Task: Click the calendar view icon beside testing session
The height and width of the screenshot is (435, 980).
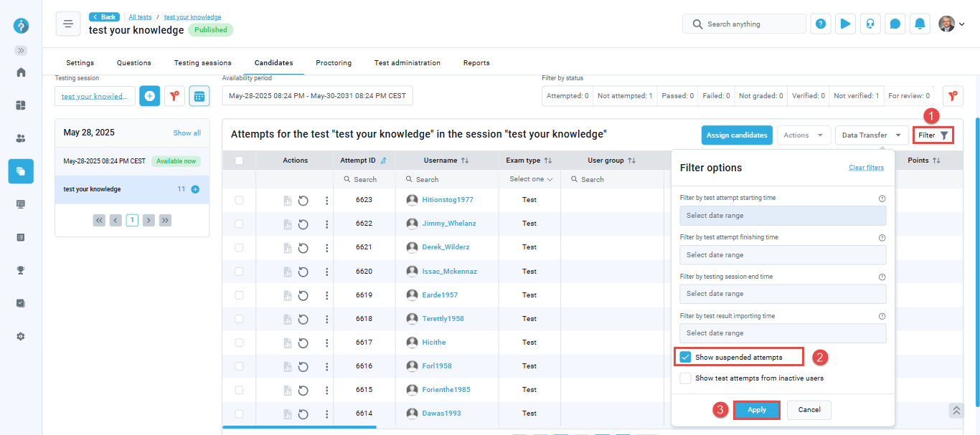Action: 199,96
